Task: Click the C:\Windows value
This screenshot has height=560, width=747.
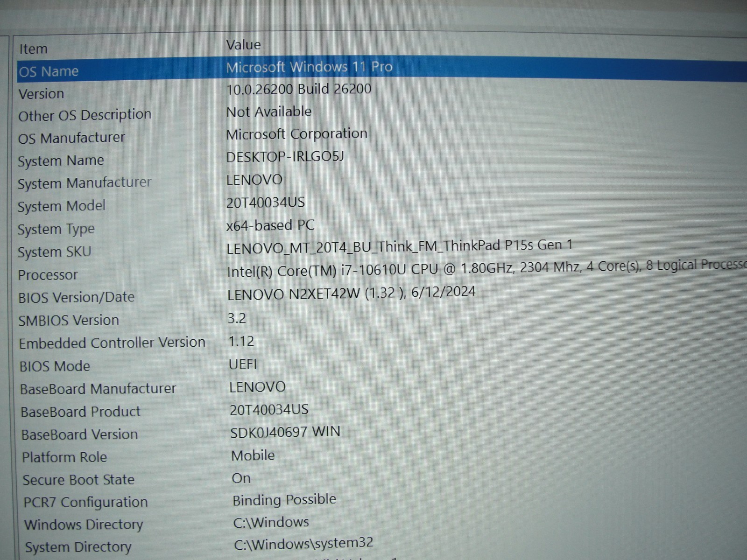Action: [271, 523]
